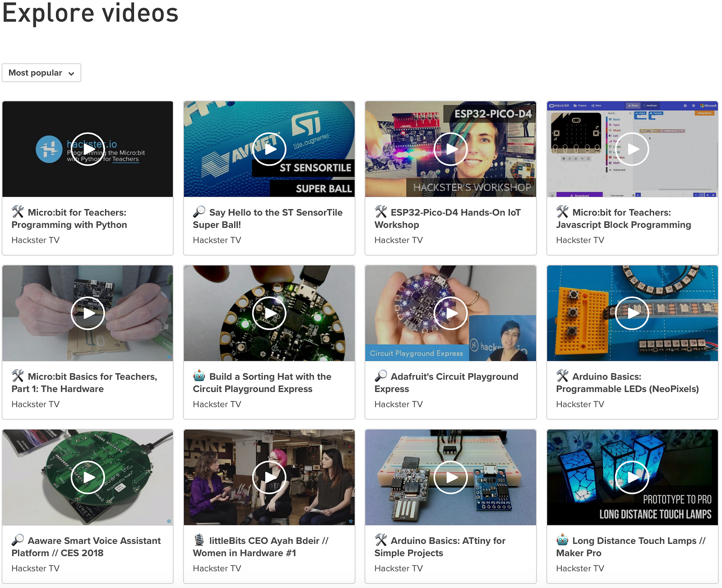Open 'Micro:bit for Teachers: Javascript Block Programming' title

click(624, 219)
